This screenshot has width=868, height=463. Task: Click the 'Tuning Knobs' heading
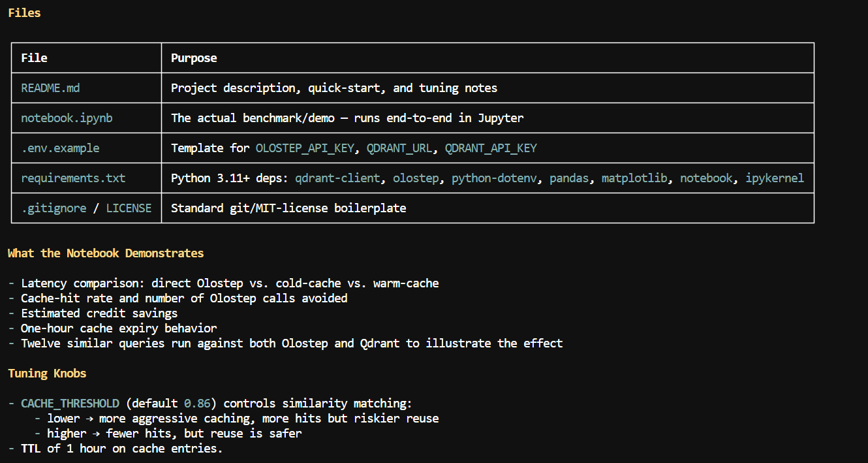point(47,374)
